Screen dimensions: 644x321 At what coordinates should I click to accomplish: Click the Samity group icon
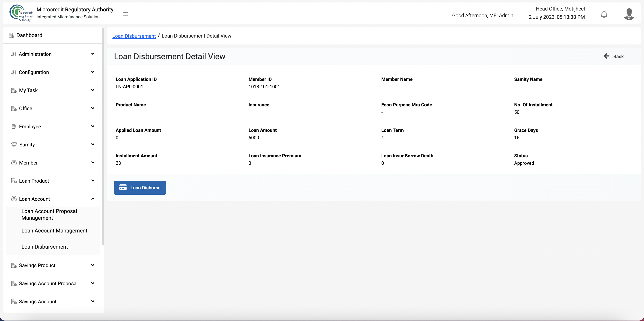[x=14, y=144]
